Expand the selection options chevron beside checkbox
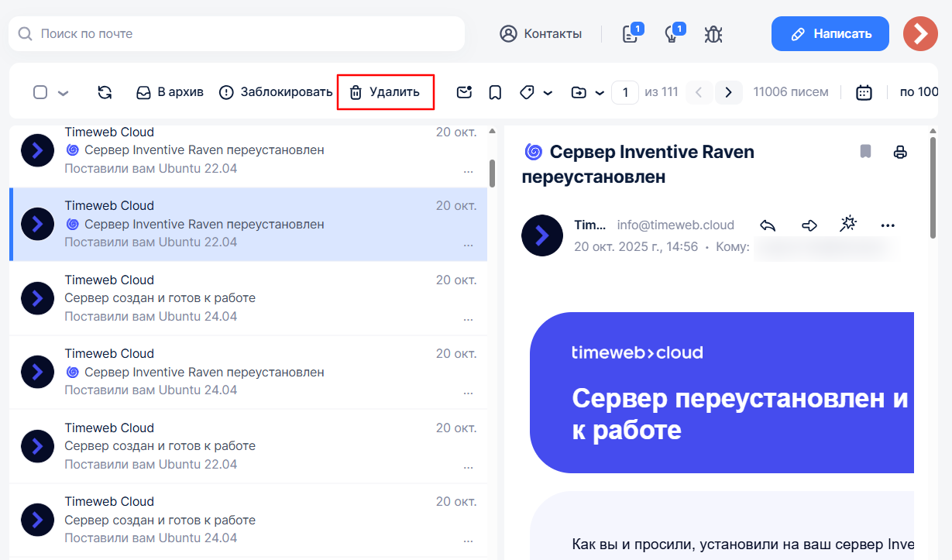 [x=64, y=93]
